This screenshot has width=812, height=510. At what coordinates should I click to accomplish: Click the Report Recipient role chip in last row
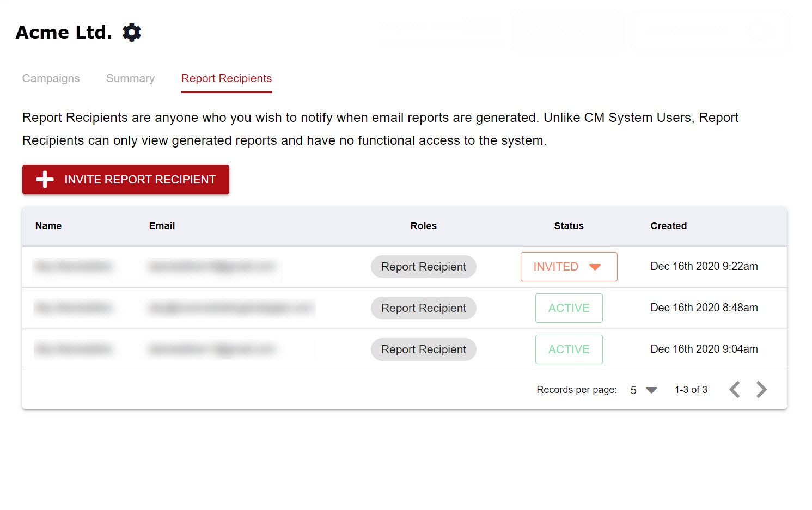423,349
